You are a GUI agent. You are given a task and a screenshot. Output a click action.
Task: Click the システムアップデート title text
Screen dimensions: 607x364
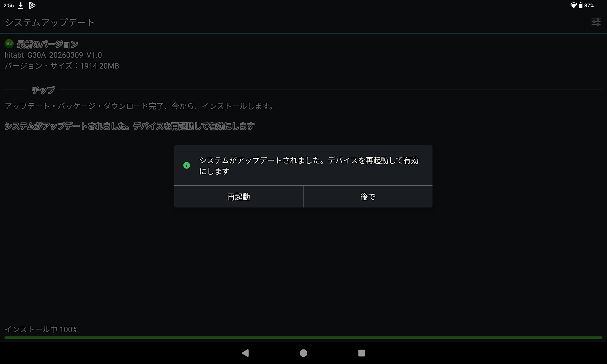pyautogui.click(x=50, y=22)
